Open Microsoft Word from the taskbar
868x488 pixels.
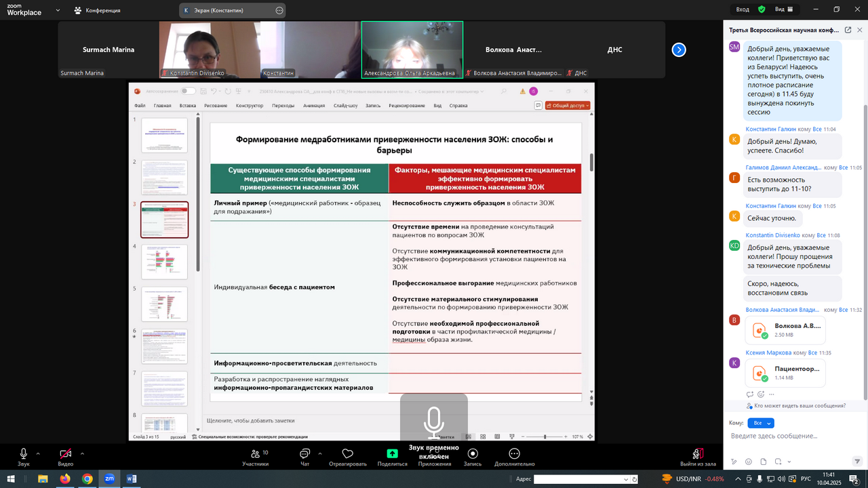(132, 479)
